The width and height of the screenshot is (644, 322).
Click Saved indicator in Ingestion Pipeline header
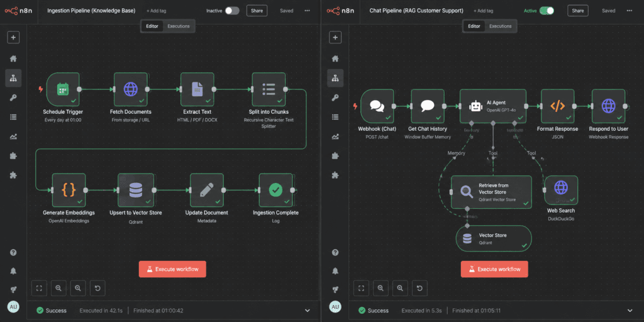[x=287, y=11]
